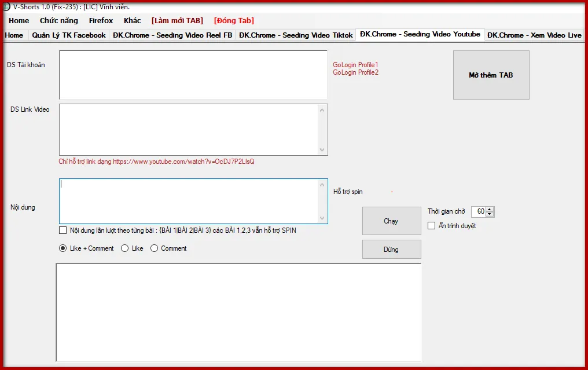
Task: Choose the Comment-only radio button
Action: click(154, 248)
